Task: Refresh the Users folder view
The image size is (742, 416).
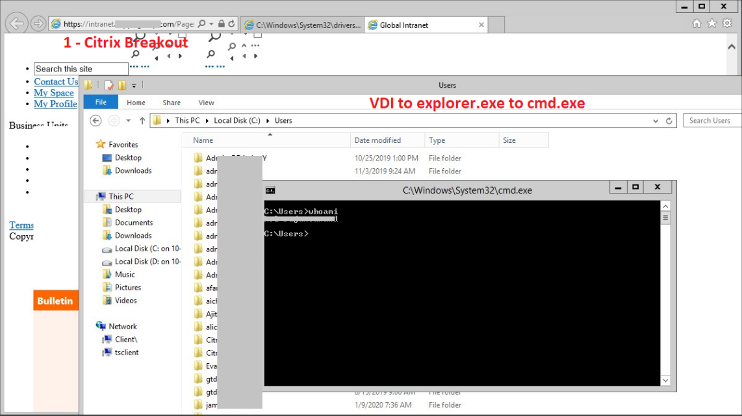Action: (x=669, y=121)
